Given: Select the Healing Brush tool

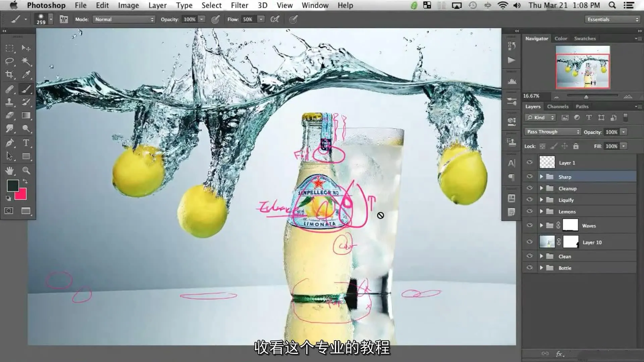Looking at the screenshot, I should [10, 89].
